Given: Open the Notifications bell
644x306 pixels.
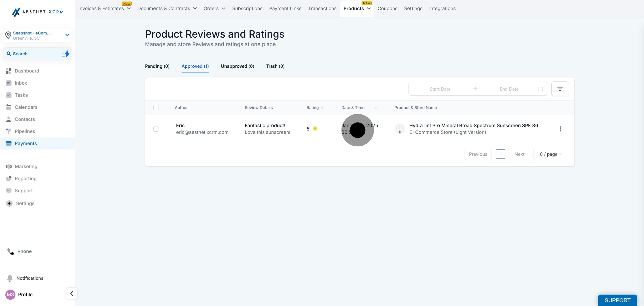Looking at the screenshot, I should 10,278.
